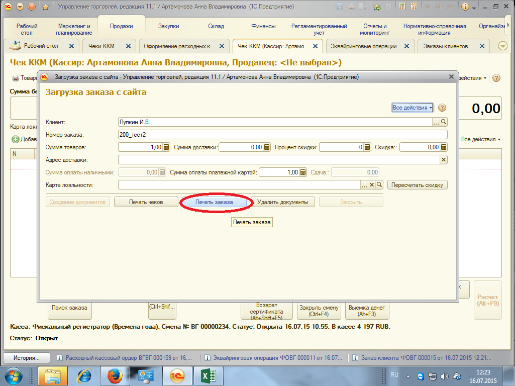
Task: Clear the Адрес доставки field with X
Action: 443,160
